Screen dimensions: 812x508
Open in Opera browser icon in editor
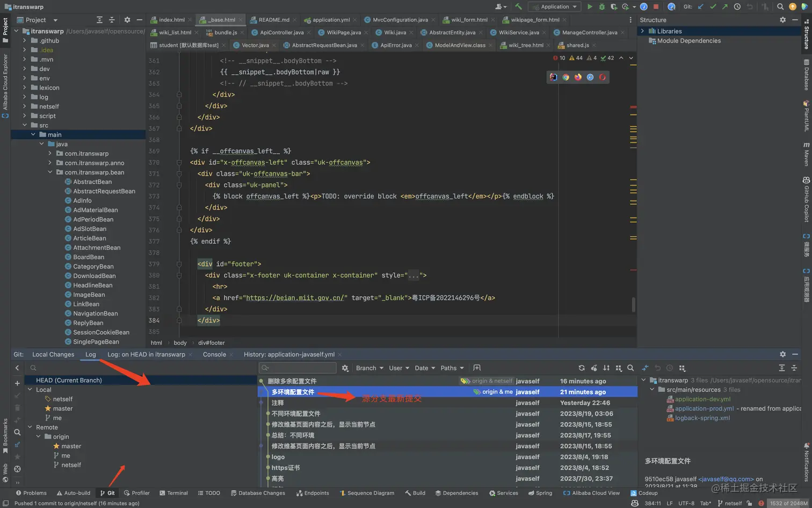[x=603, y=77]
